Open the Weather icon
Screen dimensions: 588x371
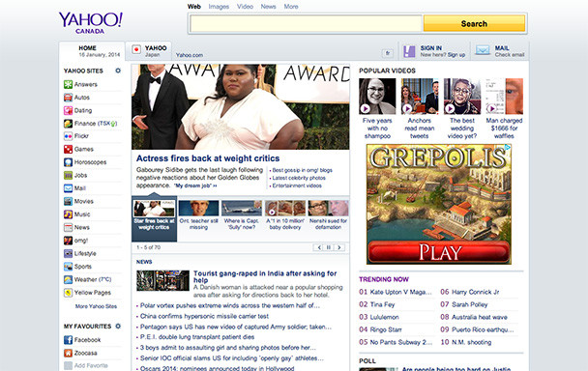point(68,279)
